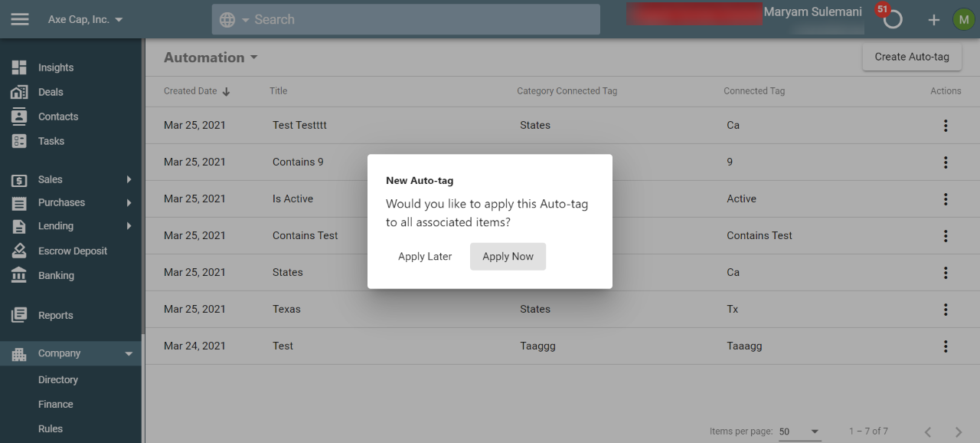Click the Texas title cell
Screen dimensions: 980x443
pyautogui.click(x=286, y=309)
